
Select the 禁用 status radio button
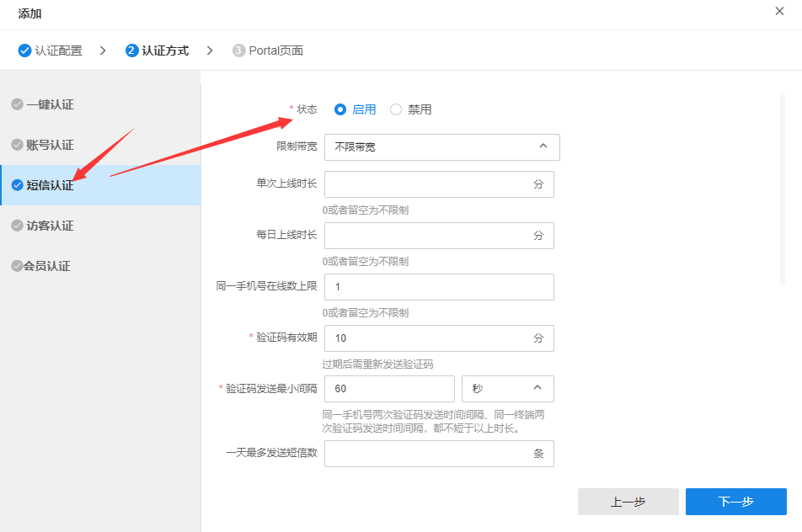tap(396, 109)
